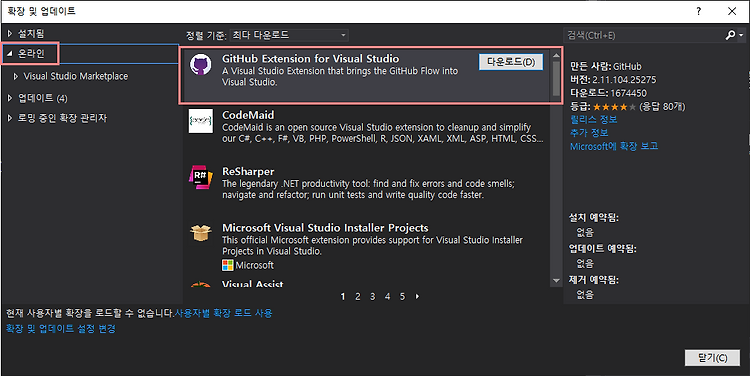Click the rating stars in details
Image resolution: width=750 pixels, height=376 pixels.
coord(614,107)
